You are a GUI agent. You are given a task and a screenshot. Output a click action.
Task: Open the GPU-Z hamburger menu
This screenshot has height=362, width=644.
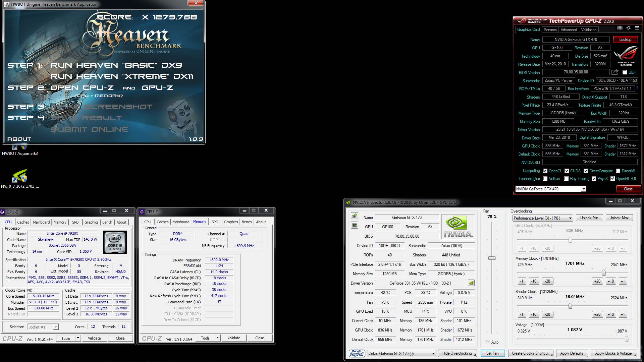click(x=637, y=28)
